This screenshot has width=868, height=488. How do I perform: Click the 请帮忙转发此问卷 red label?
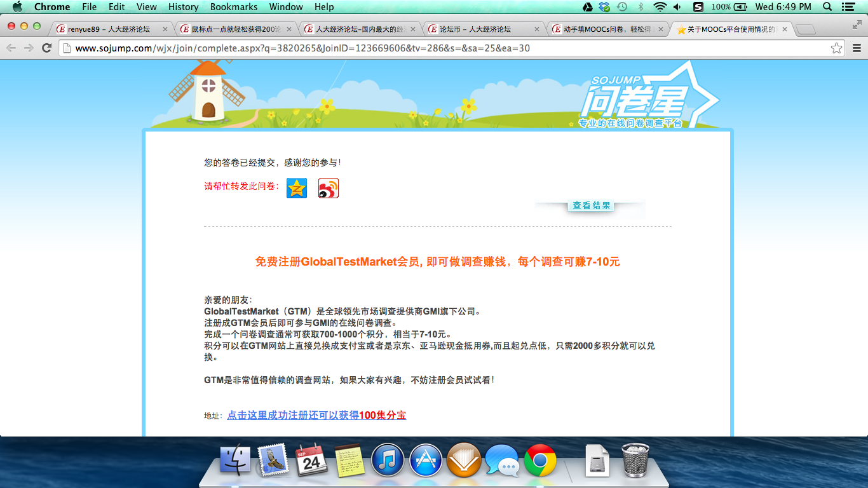pyautogui.click(x=242, y=186)
